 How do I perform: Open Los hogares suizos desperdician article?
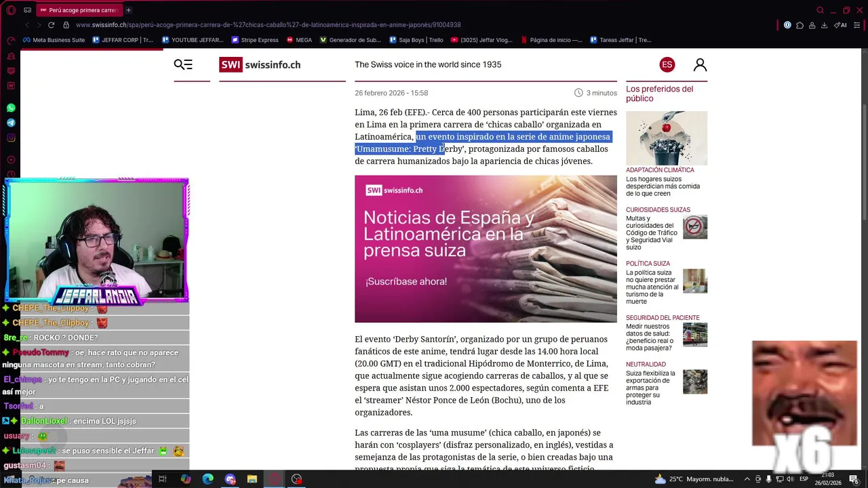click(x=663, y=186)
